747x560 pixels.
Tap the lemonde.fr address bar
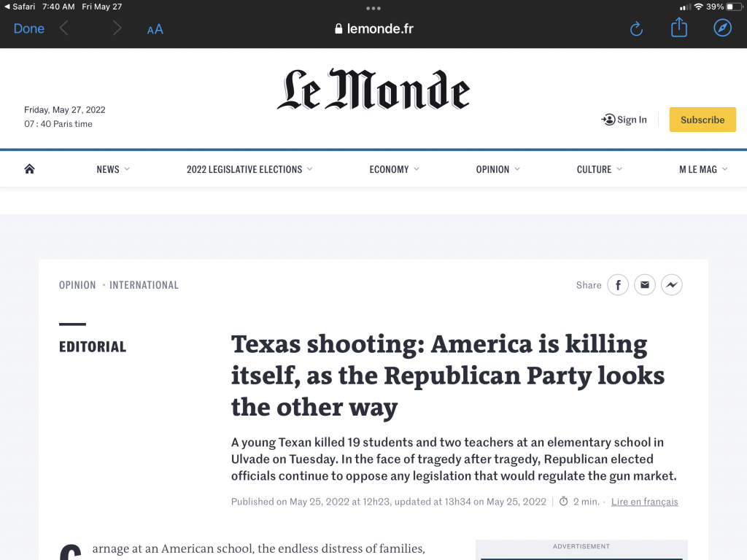tap(373, 29)
